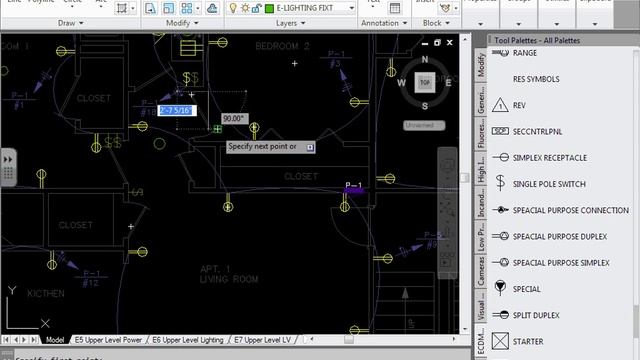
Task: Click the first icon in the Modify panel
Action: coord(150,8)
